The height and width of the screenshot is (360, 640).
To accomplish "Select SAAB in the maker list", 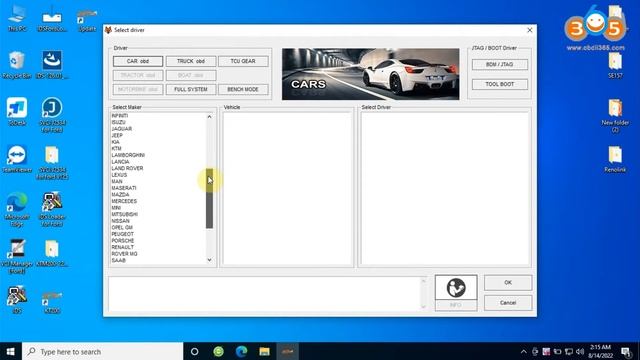I will click(x=119, y=260).
